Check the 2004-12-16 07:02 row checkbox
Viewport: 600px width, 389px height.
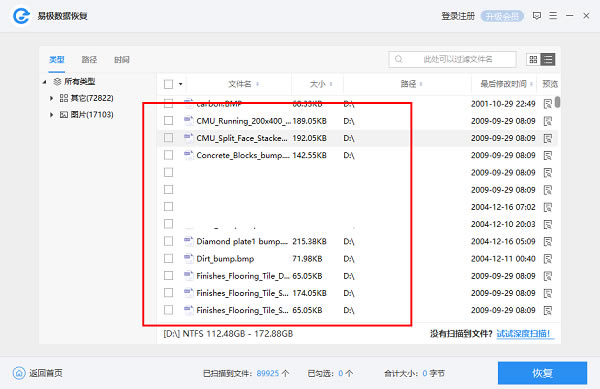point(168,207)
